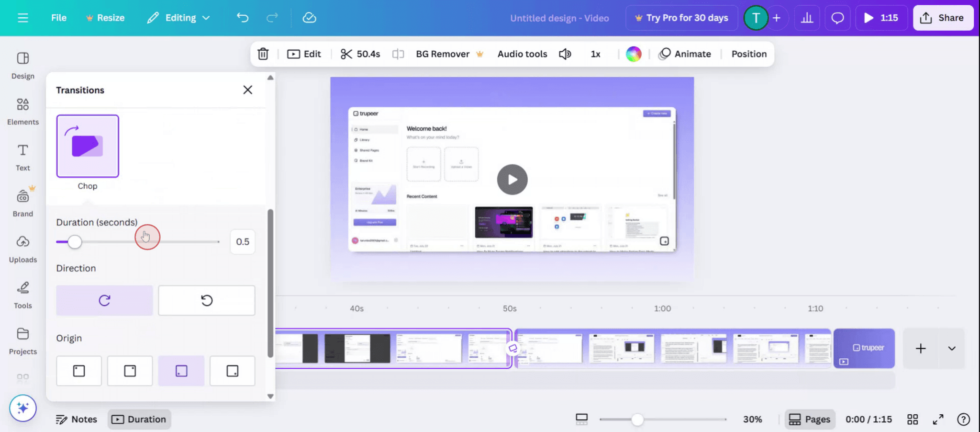Open audio volume with the speaker icon
980x432 pixels.
(565, 54)
